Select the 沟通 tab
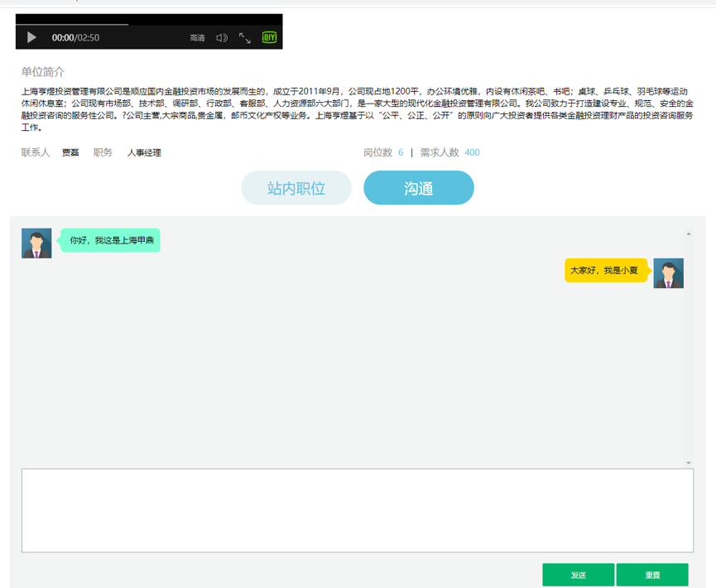716x588 pixels. click(419, 188)
